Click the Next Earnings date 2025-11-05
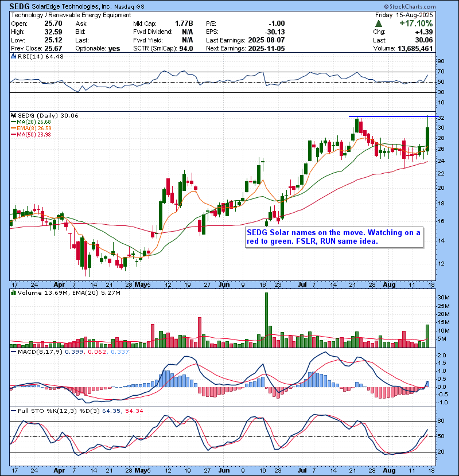459x476 pixels. click(x=266, y=49)
